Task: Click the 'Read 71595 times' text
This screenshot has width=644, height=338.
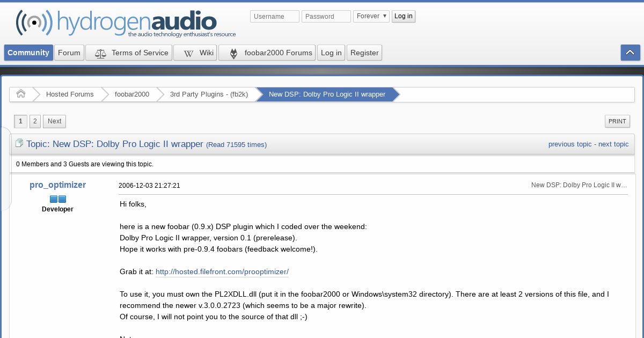Action: point(236,145)
